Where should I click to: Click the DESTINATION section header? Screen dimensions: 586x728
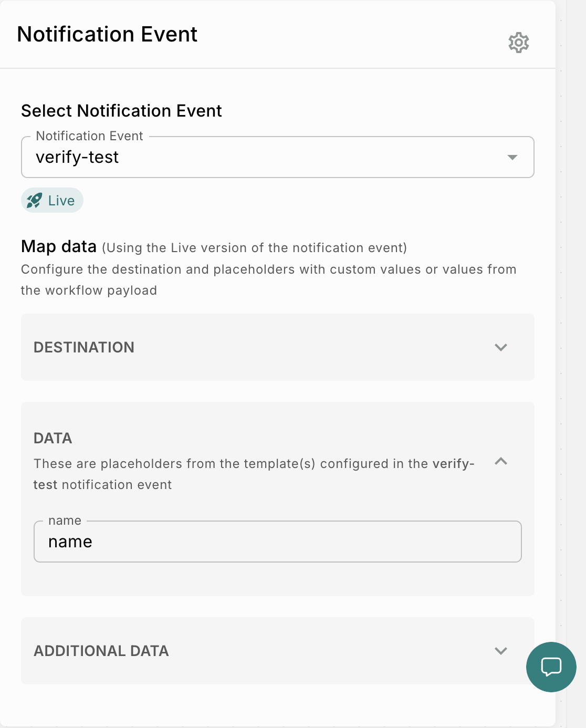click(277, 347)
